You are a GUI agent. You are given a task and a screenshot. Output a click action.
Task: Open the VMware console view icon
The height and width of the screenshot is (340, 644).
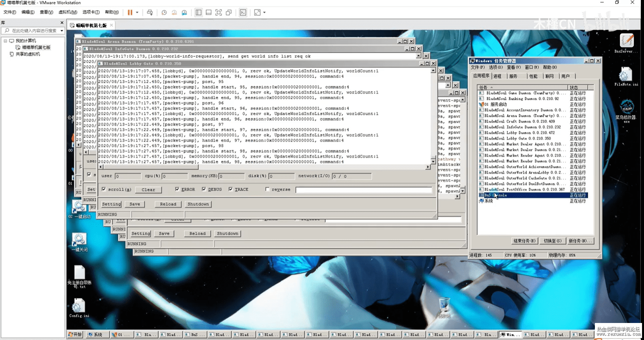point(243,12)
